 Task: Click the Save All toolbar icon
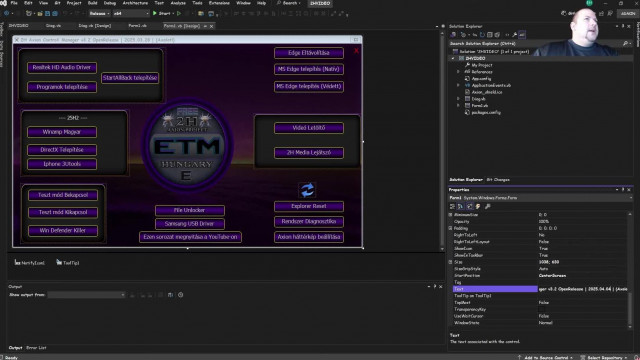pyautogui.click(x=55, y=13)
